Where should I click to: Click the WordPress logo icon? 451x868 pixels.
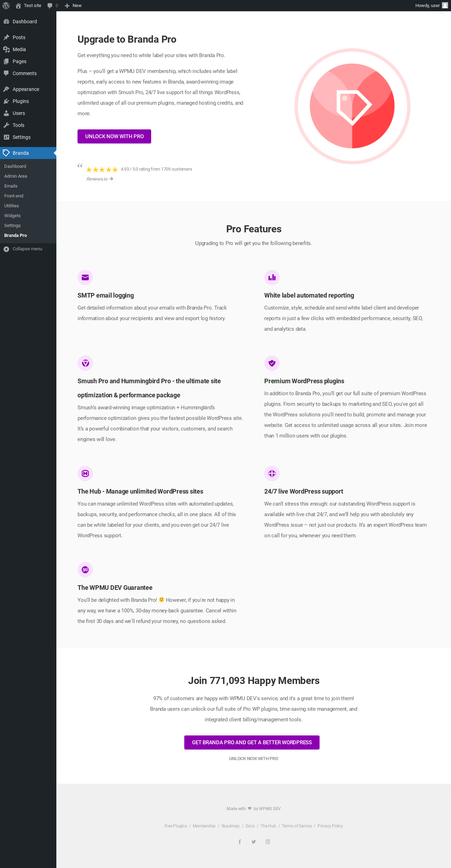(x=6, y=6)
